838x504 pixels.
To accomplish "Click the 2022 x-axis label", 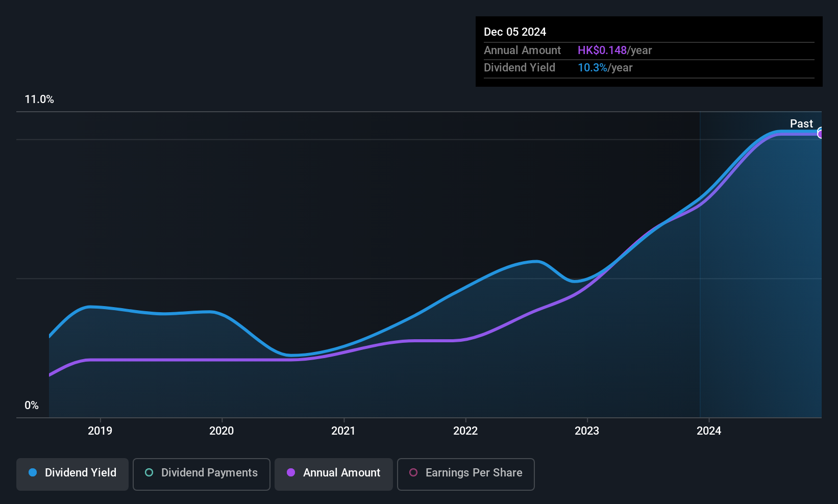I will click(465, 431).
